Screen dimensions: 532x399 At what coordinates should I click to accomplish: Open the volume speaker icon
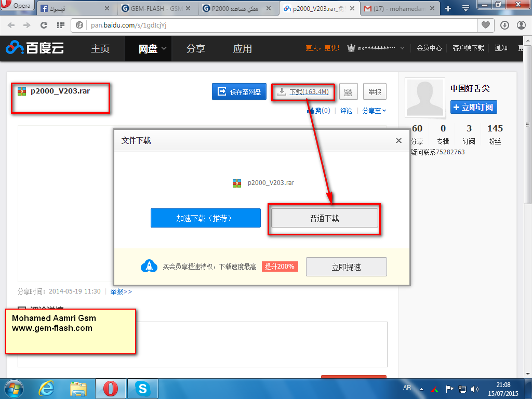pyautogui.click(x=475, y=389)
